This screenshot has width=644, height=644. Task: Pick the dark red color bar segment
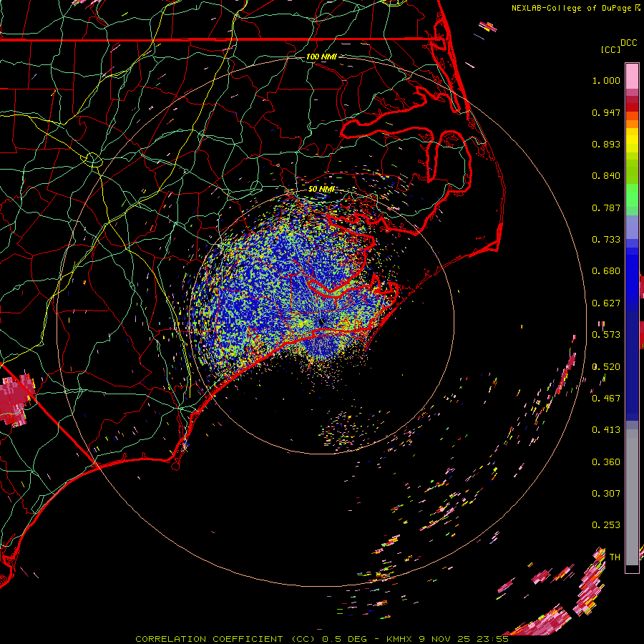pyautogui.click(x=632, y=107)
